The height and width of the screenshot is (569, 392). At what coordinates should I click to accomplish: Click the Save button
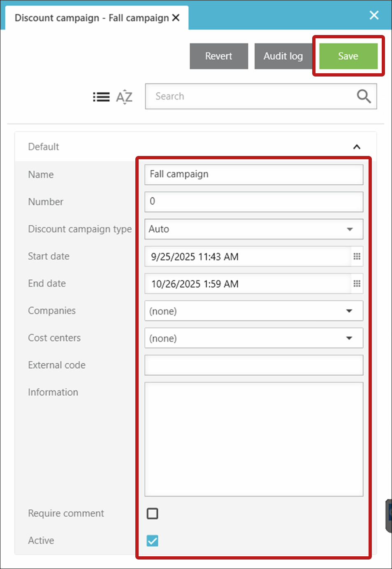coord(348,56)
